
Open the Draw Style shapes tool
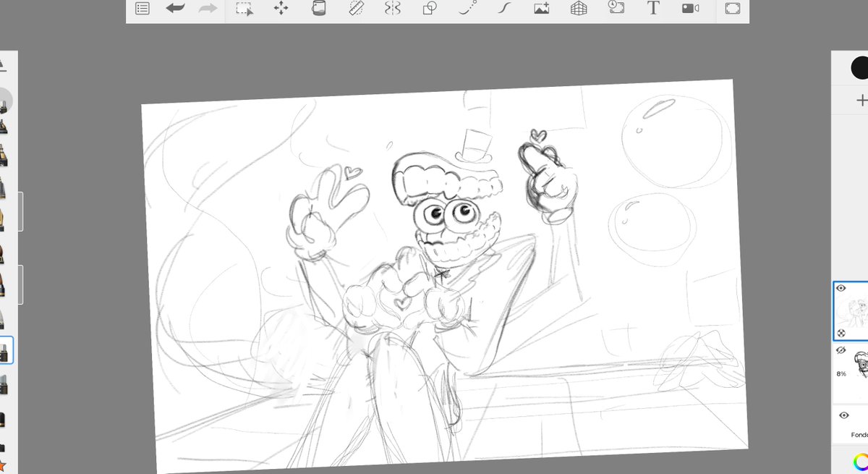point(430,9)
